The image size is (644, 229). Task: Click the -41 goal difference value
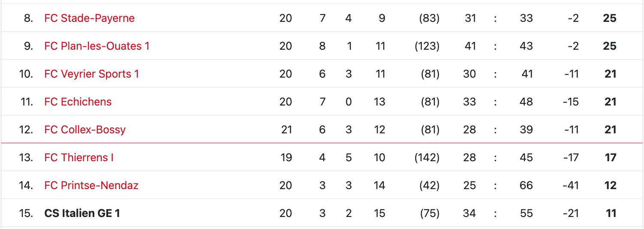point(571,185)
